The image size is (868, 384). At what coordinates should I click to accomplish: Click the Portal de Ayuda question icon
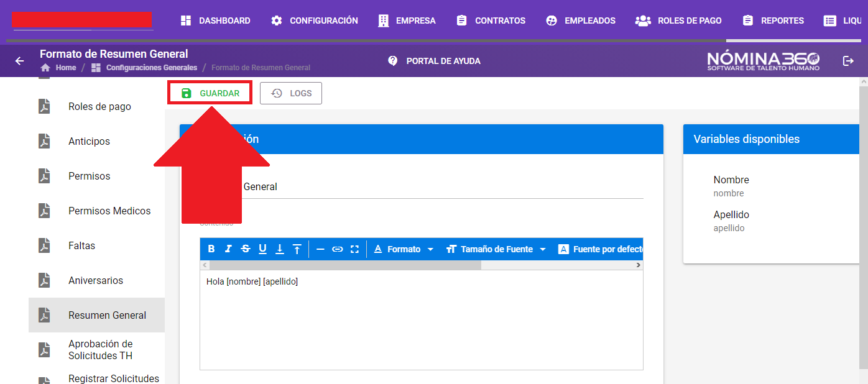pos(392,61)
